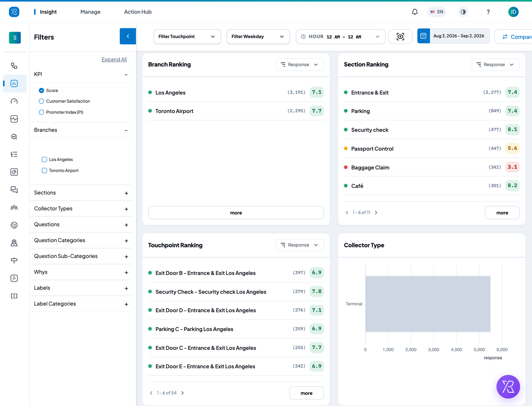Open the date range Aug 3 - Sep 2 picker

(x=453, y=36)
